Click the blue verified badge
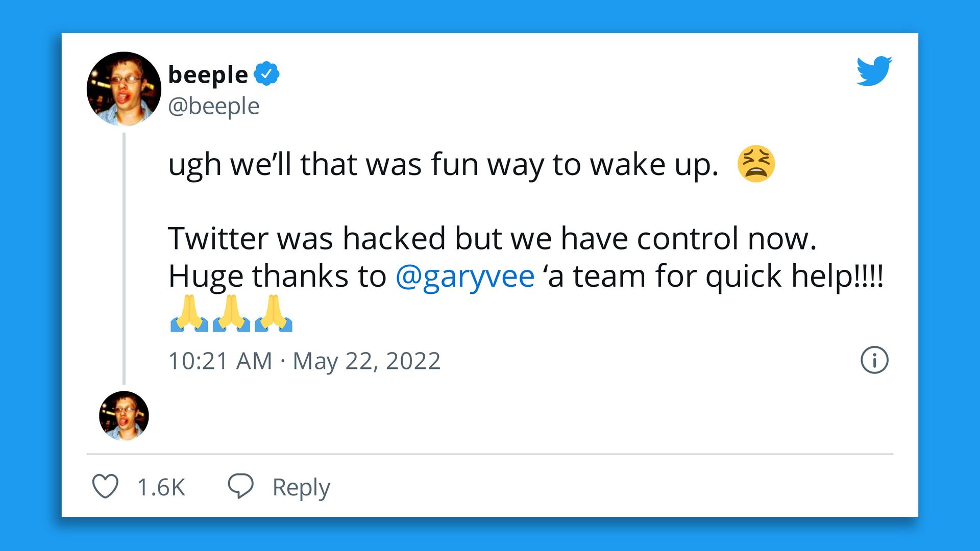This screenshot has width=980, height=551. pos(266,74)
